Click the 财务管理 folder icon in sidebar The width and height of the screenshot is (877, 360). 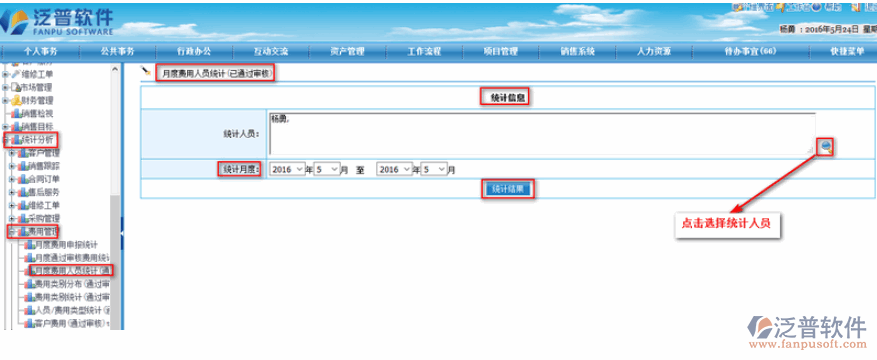16,101
